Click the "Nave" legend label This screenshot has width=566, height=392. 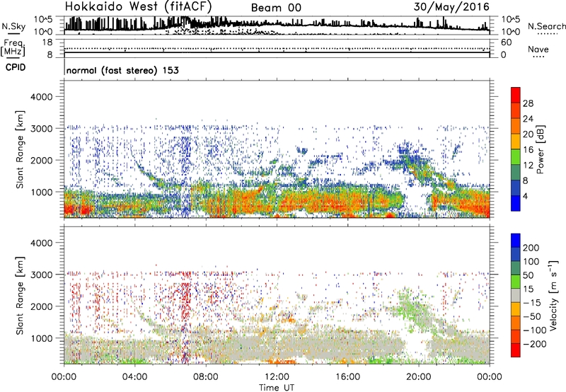[x=538, y=50]
